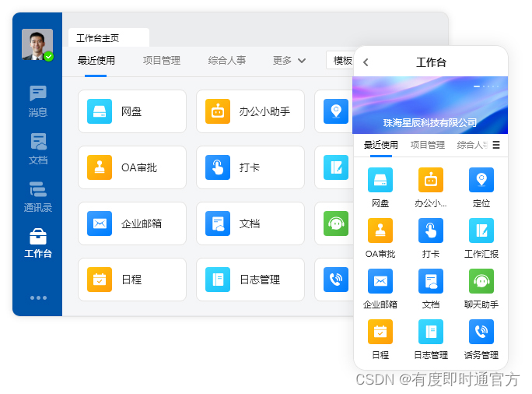This screenshot has width=532, height=394.
Task: Open the hamburger category menu in mobile panel
Action: (496, 145)
